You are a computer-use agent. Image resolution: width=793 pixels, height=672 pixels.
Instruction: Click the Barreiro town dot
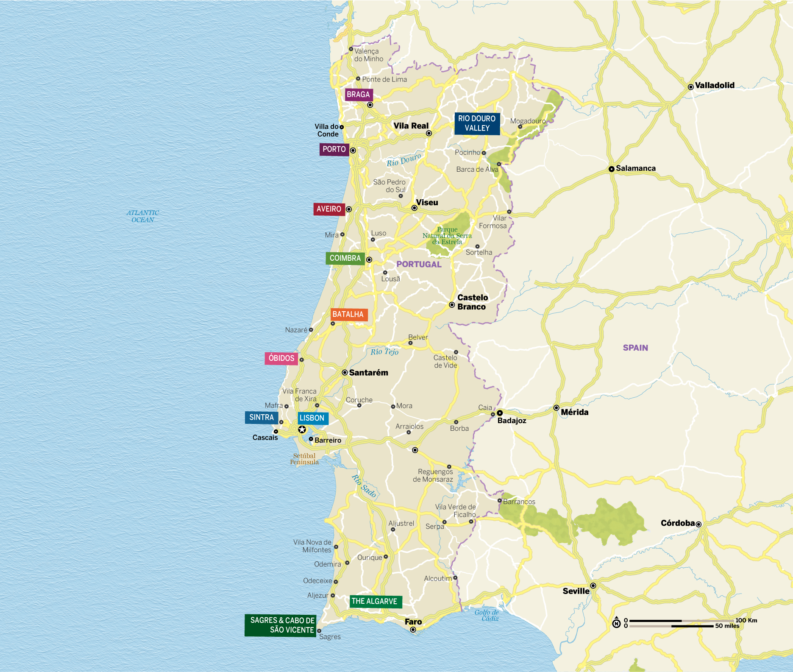[x=311, y=439]
